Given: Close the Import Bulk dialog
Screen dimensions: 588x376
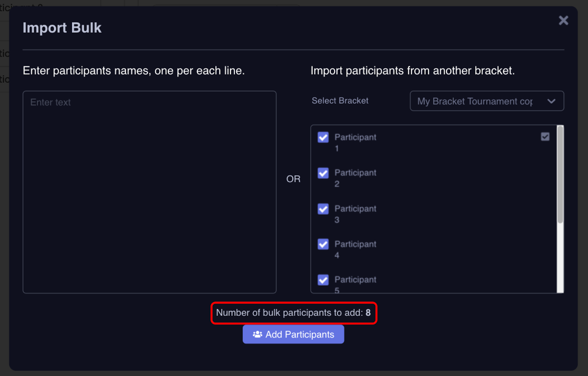Looking at the screenshot, I should tap(563, 21).
